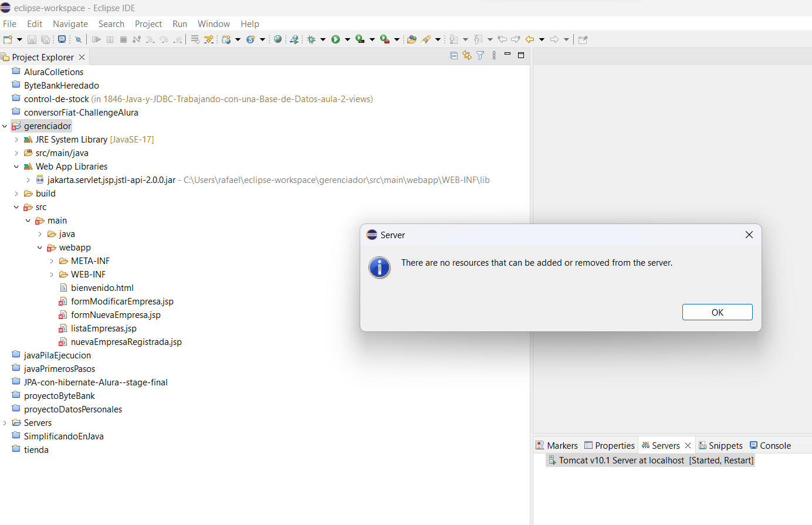Click the Disconnect debug icon

[x=137, y=39]
